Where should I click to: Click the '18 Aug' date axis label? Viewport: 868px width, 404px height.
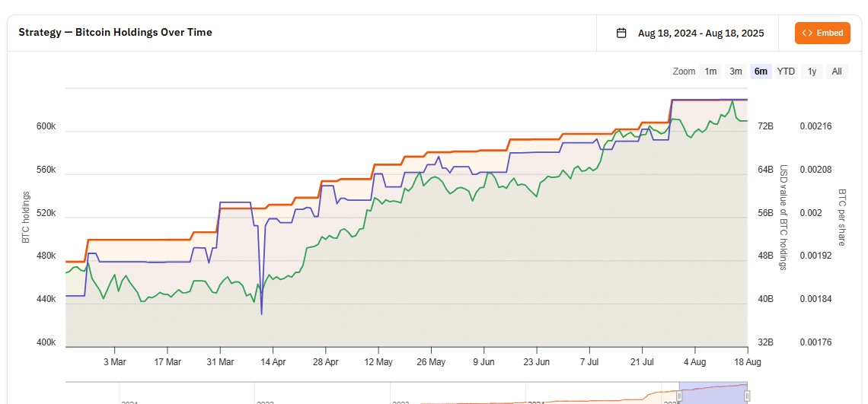pos(748,362)
